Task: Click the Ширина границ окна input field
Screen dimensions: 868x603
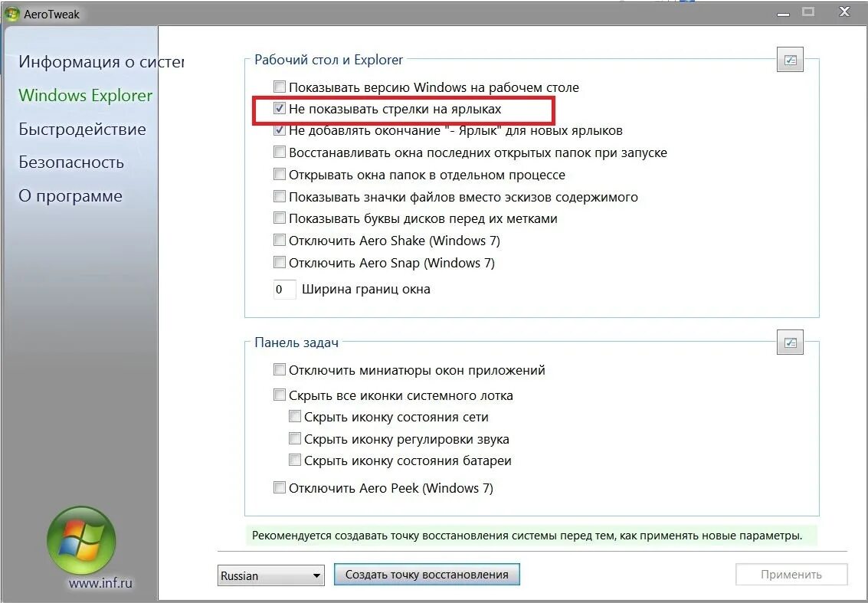Action: [284, 289]
